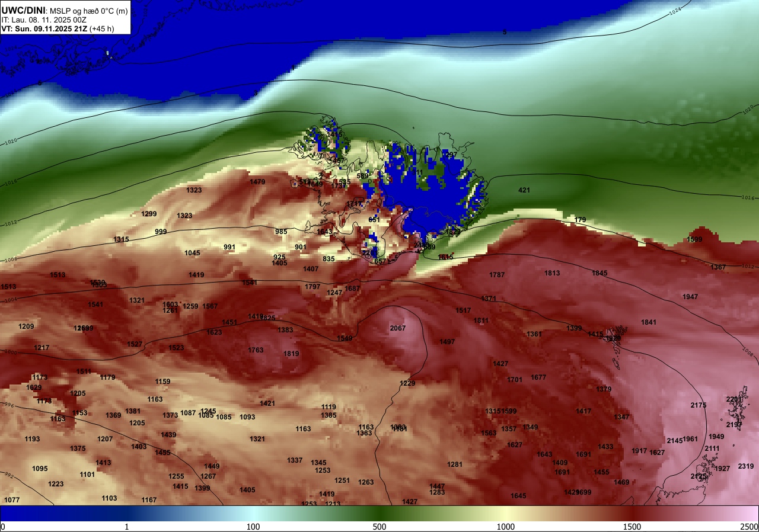The image size is (759, 532).
Task: Click the map value 1677
Action: (538, 377)
